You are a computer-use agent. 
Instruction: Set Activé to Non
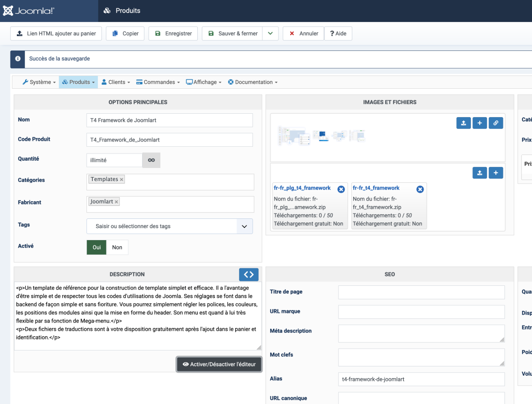(117, 247)
